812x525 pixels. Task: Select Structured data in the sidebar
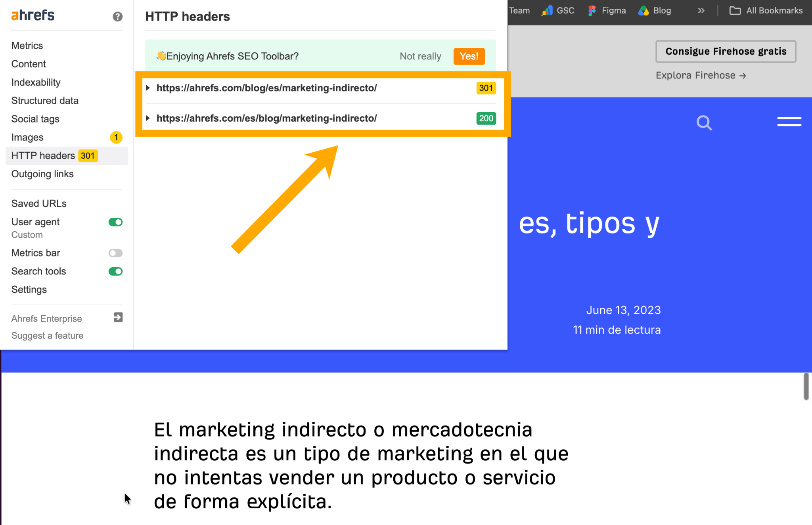pos(45,101)
